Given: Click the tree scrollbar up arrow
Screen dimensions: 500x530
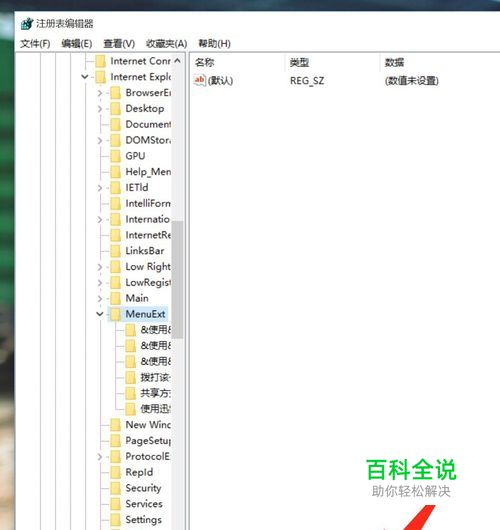Looking at the screenshot, I should pos(177,61).
